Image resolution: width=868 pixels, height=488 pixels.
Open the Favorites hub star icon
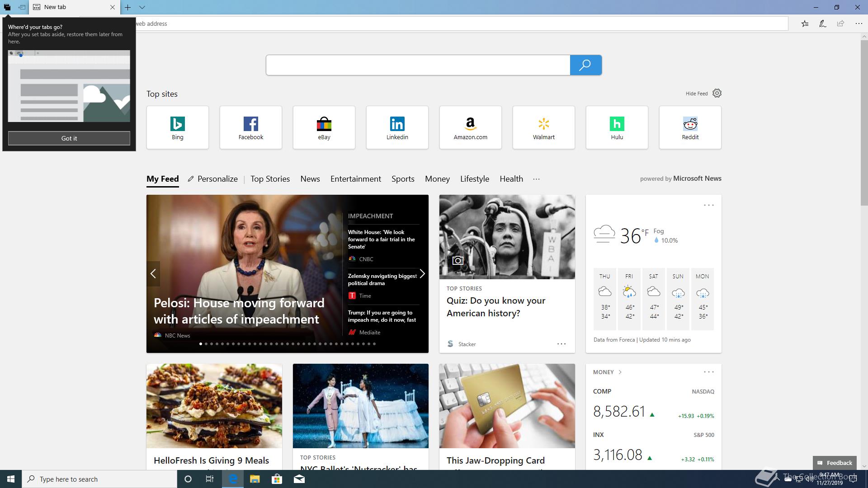click(805, 23)
